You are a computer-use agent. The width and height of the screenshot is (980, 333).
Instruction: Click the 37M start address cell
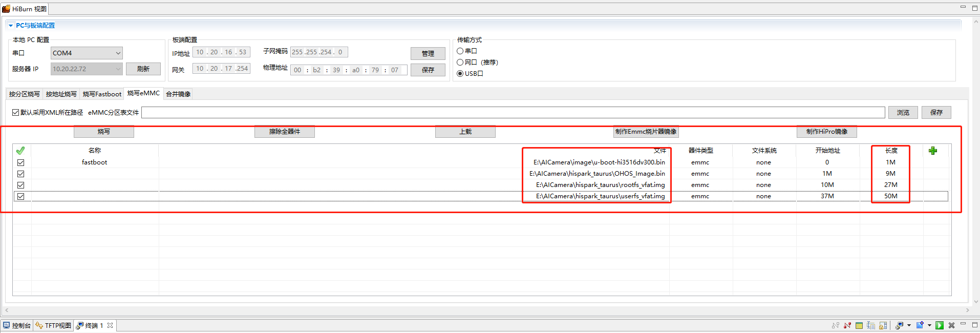(827, 196)
